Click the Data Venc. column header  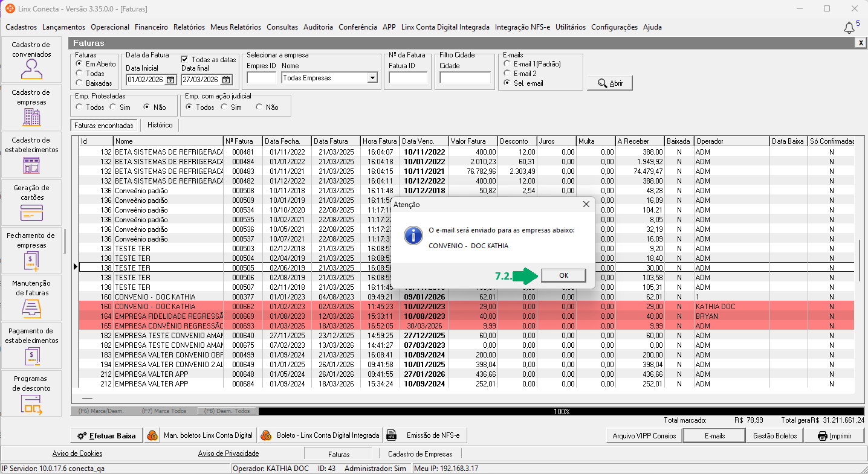coord(424,141)
